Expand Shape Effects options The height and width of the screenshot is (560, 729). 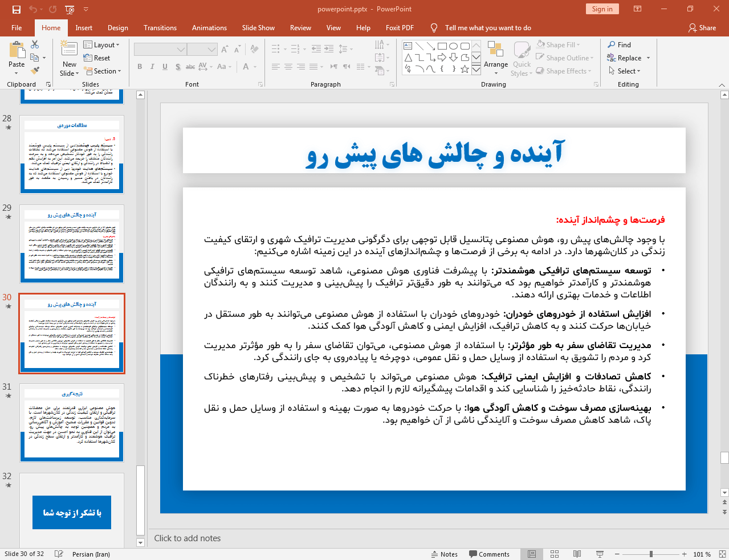[x=564, y=71]
